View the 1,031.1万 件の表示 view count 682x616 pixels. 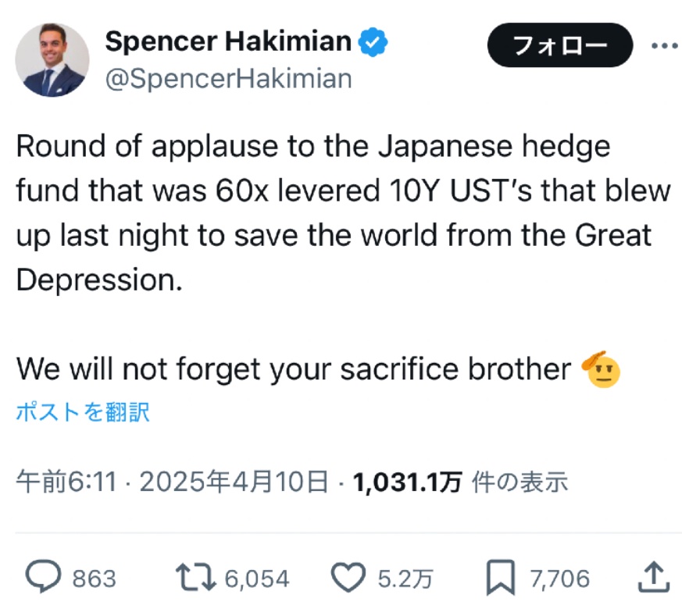coord(460,482)
